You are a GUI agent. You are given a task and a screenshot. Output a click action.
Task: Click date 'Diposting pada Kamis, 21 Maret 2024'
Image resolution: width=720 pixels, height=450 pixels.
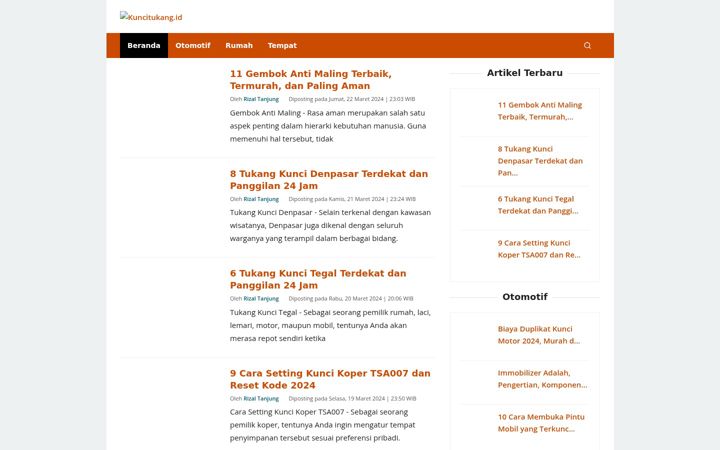click(352, 199)
